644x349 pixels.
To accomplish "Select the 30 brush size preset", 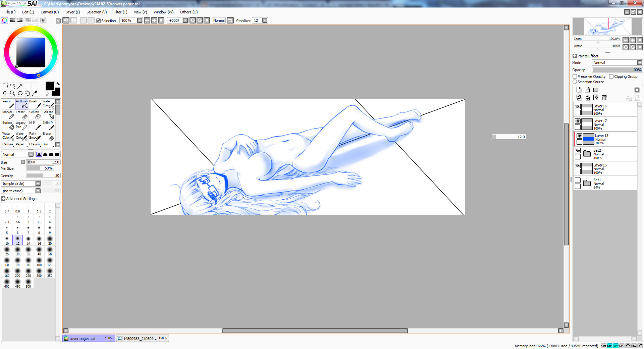I will click(18, 251).
